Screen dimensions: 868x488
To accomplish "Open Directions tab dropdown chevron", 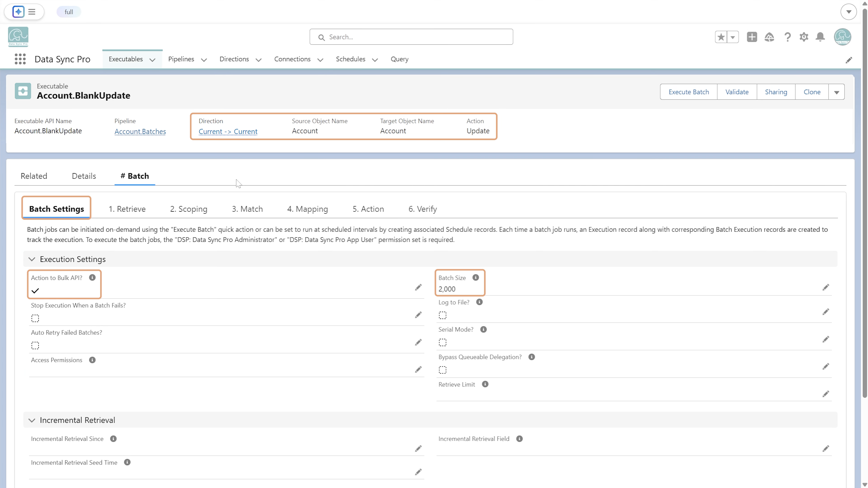I will coord(258,60).
